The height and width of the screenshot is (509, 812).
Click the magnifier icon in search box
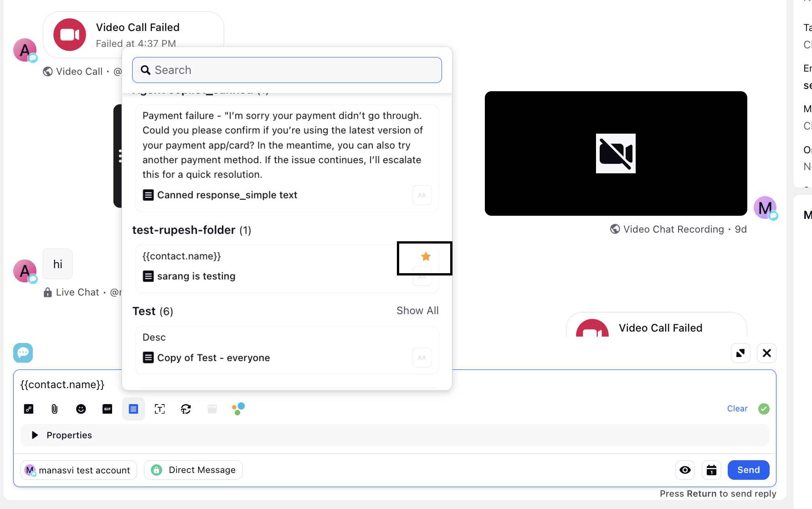146,70
